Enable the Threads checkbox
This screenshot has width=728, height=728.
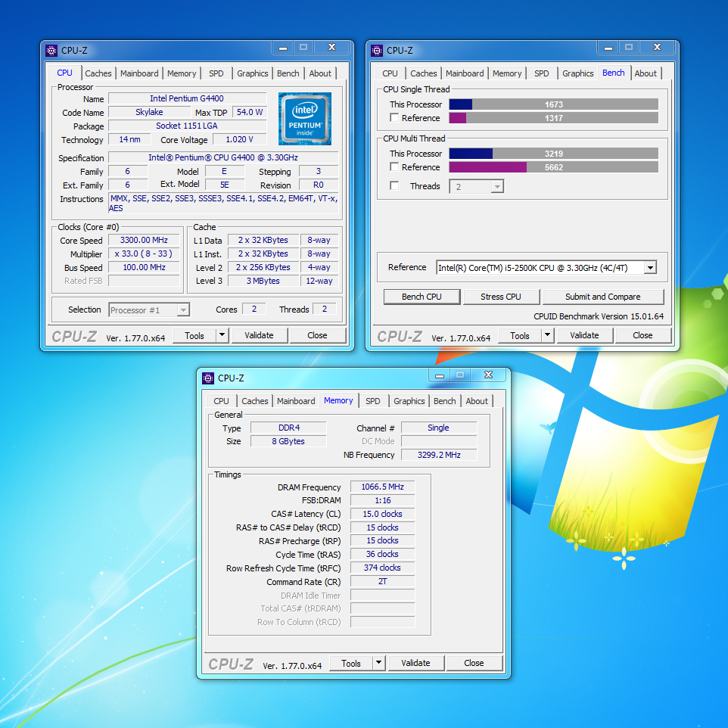click(x=394, y=185)
